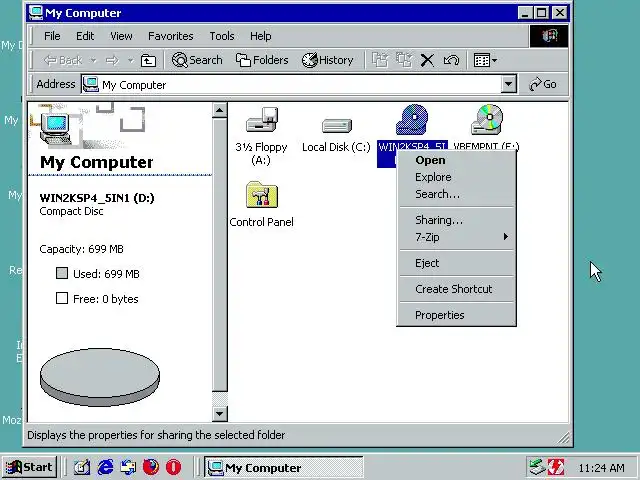
Task: Choose Search... in the context menu
Action: (x=456, y=194)
